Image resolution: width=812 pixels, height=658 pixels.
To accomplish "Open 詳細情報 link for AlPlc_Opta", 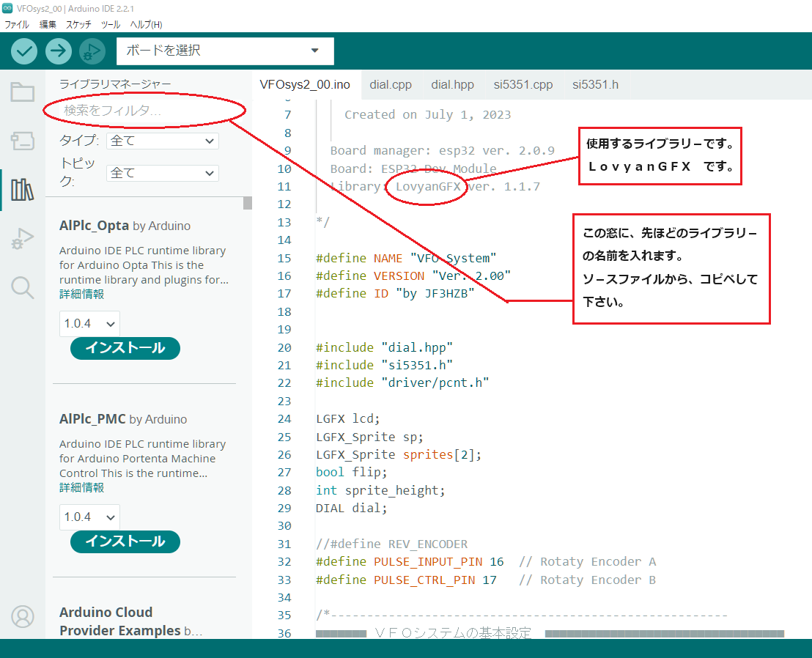I will click(82, 294).
